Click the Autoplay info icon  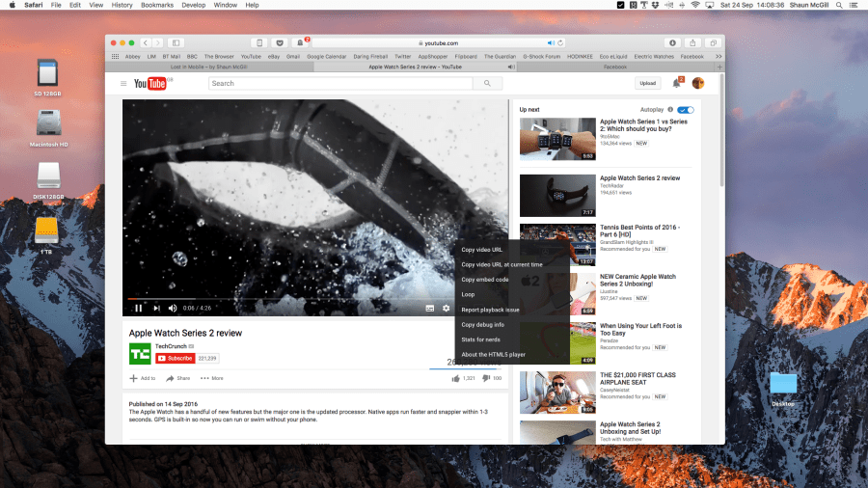pyautogui.click(x=670, y=110)
